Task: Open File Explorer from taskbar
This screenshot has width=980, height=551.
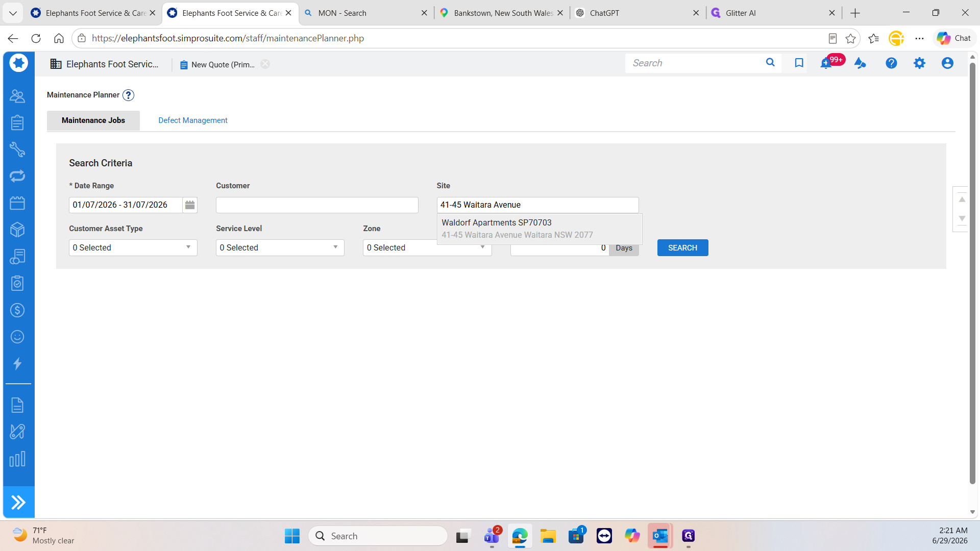Action: [x=548, y=536]
